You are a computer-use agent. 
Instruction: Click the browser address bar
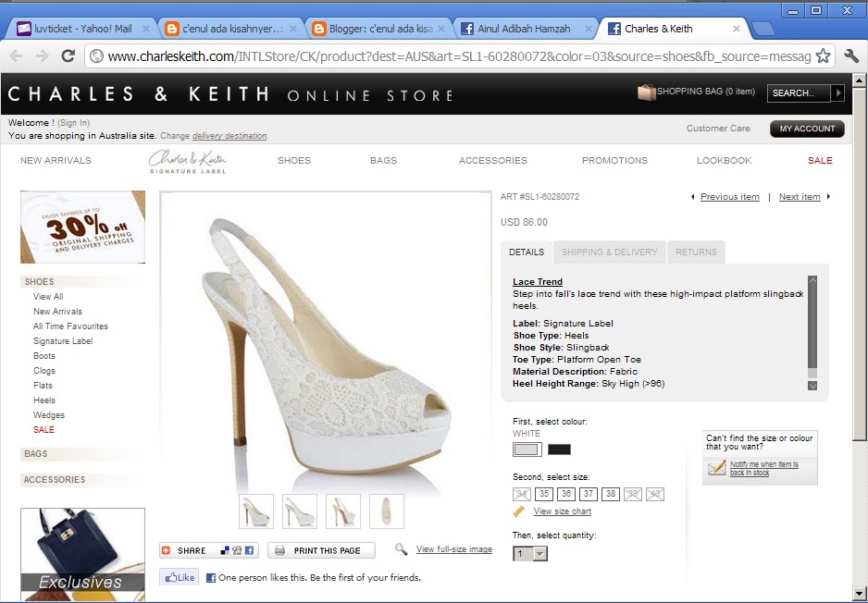click(x=460, y=55)
